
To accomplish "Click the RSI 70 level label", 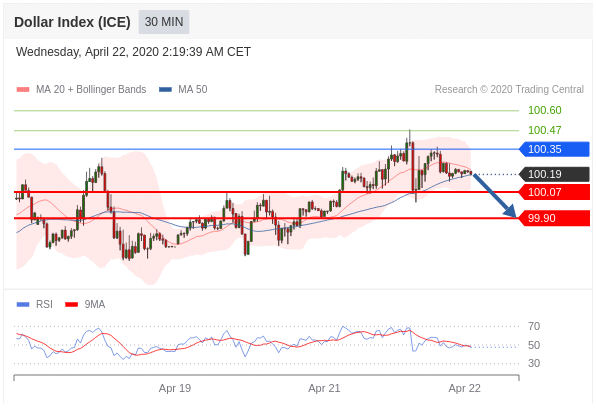I will click(x=534, y=326).
